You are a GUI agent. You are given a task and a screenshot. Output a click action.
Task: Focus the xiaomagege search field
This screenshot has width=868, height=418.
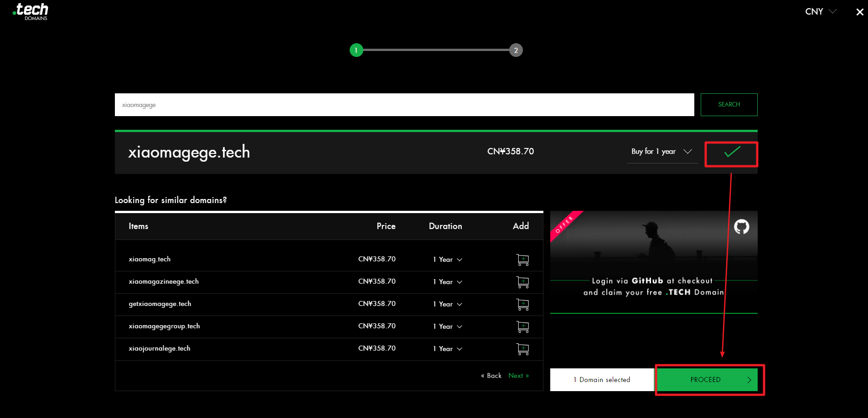click(404, 105)
